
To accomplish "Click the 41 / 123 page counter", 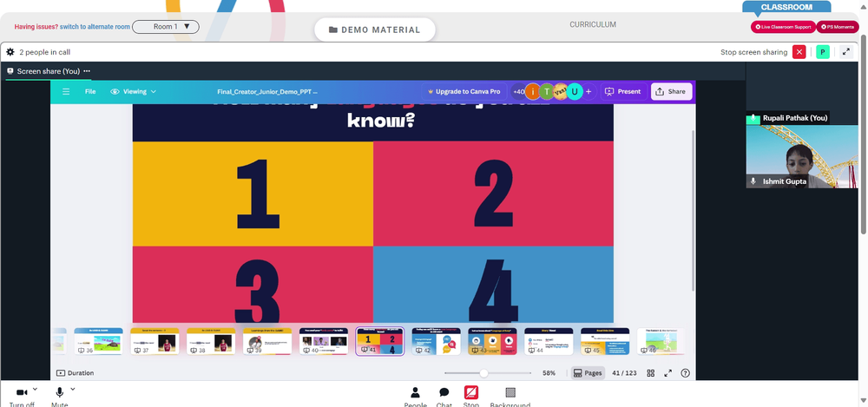I will click(x=624, y=373).
